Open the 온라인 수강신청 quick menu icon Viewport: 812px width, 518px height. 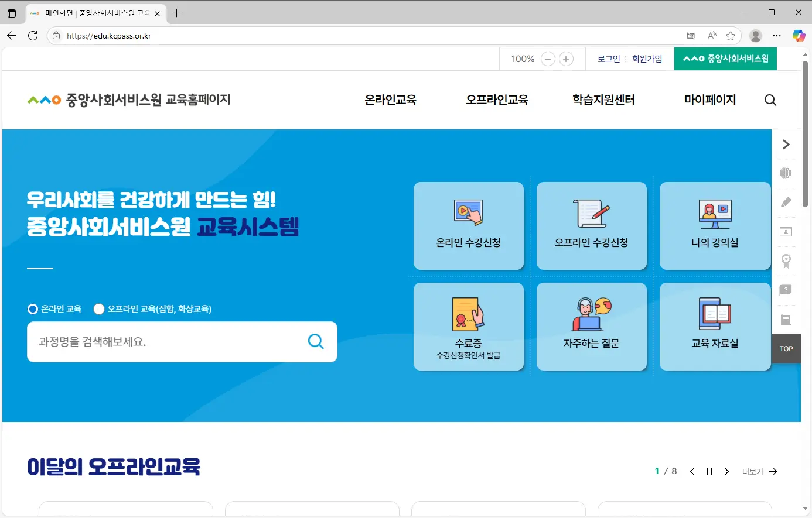(x=468, y=226)
